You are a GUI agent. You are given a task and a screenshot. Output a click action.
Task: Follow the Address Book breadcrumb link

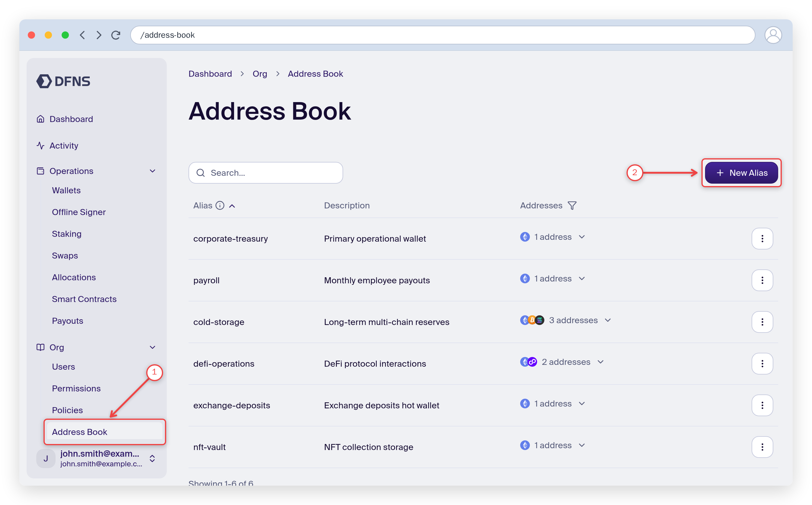click(x=315, y=74)
